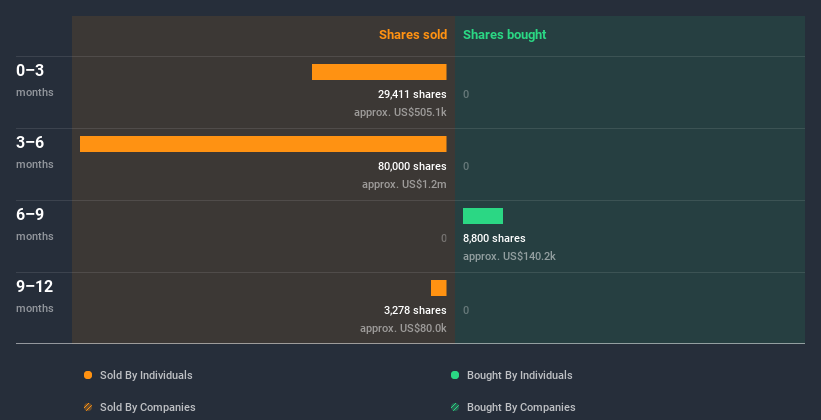Viewport: 821px width, 420px height.
Task: Click the approx. US$140.2k amount
Action: (509, 256)
